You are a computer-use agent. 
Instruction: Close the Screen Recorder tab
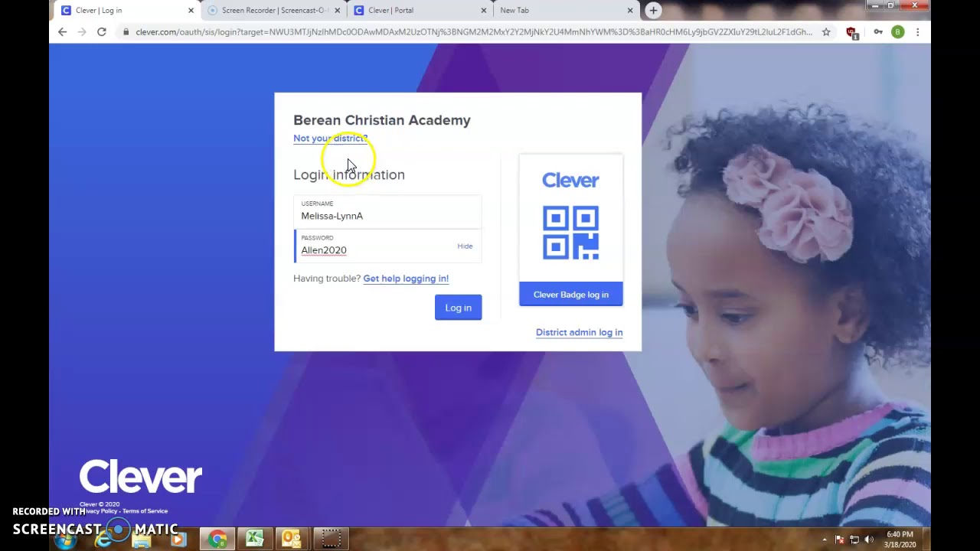[x=337, y=11]
